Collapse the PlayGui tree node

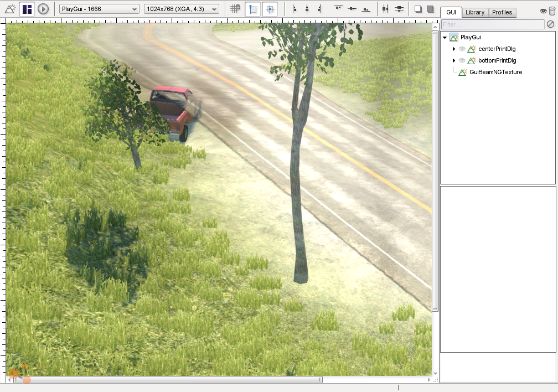(x=445, y=38)
